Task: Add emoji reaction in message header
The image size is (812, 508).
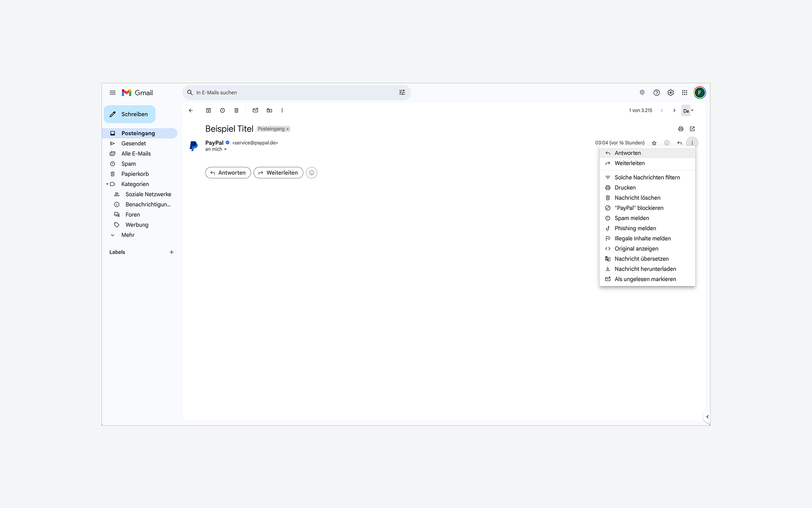Action: 667,143
